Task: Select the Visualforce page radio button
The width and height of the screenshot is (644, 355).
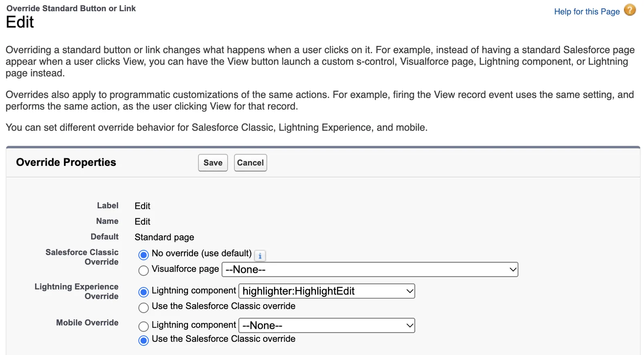Action: pos(143,270)
